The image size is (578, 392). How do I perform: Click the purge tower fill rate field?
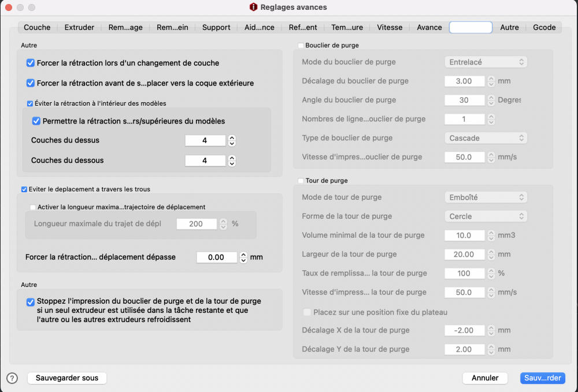click(465, 274)
